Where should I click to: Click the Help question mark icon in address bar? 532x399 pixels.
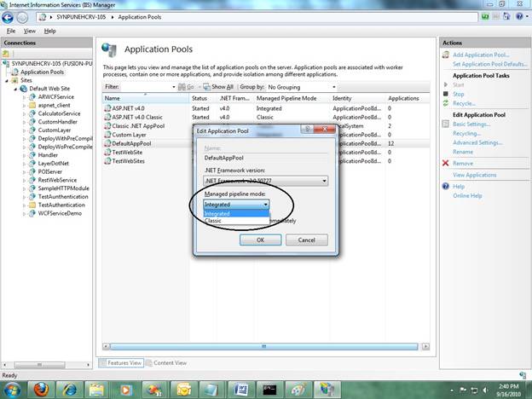[519, 16]
